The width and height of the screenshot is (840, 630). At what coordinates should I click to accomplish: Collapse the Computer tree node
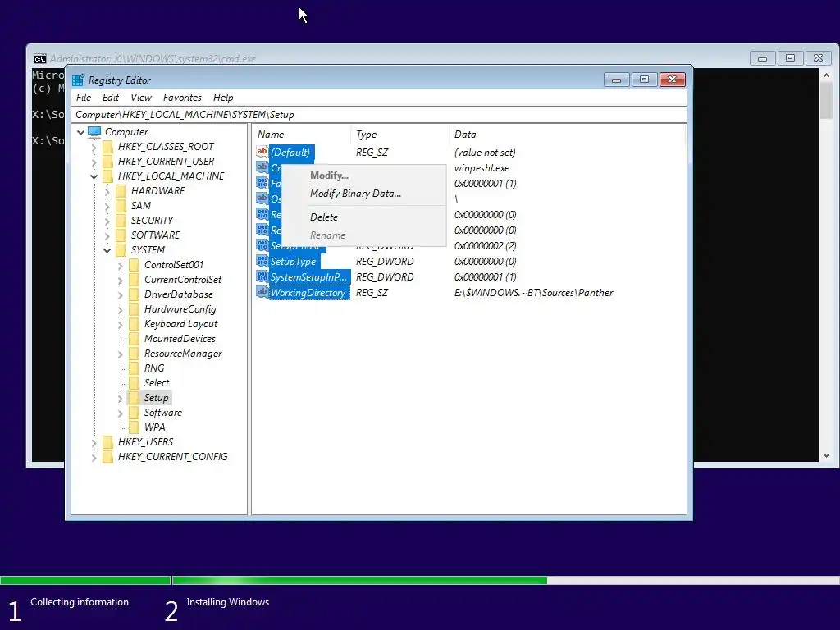[x=81, y=132]
